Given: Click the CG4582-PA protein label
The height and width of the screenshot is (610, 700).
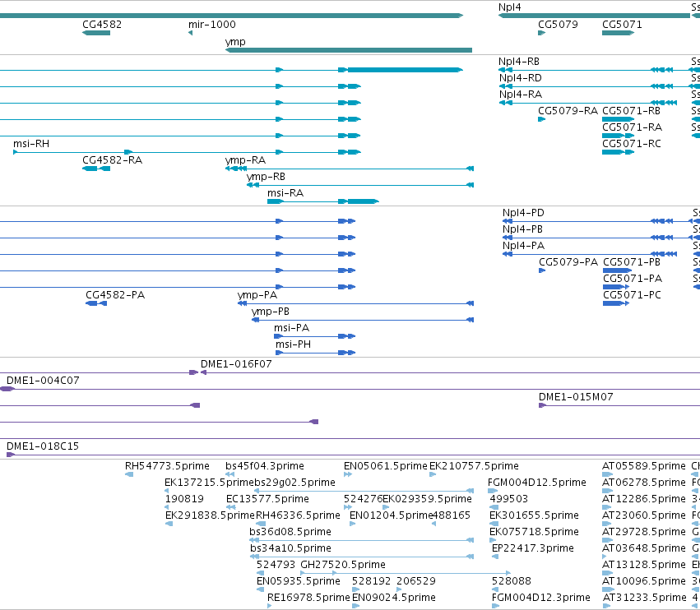Looking at the screenshot, I should (x=115, y=295).
